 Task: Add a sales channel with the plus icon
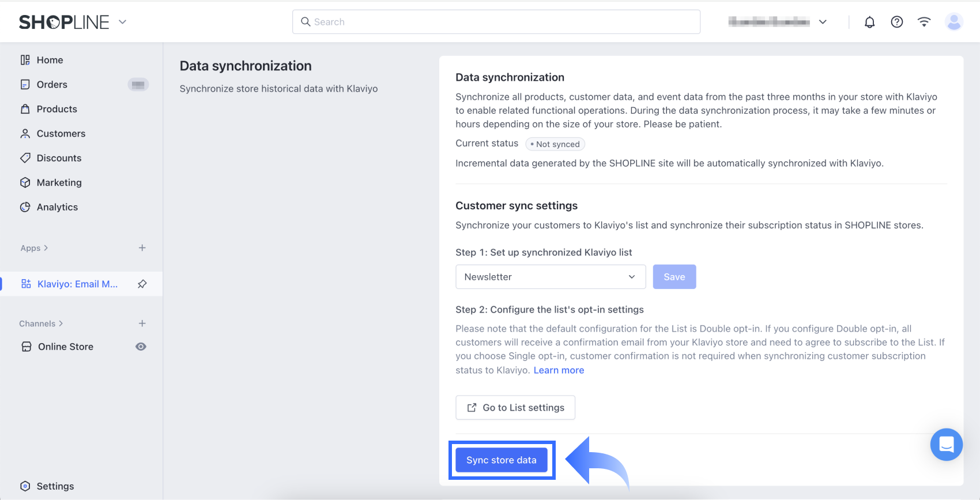(x=142, y=324)
